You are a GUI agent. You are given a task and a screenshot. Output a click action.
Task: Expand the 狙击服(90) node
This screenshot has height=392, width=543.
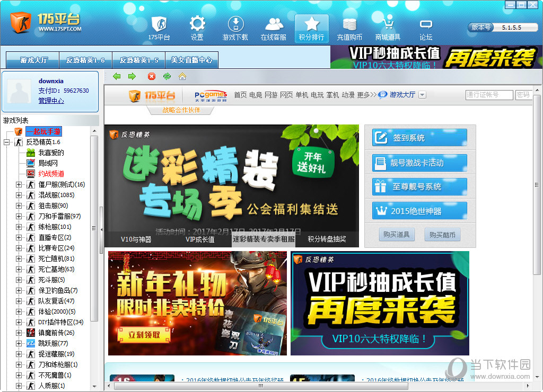19,206
